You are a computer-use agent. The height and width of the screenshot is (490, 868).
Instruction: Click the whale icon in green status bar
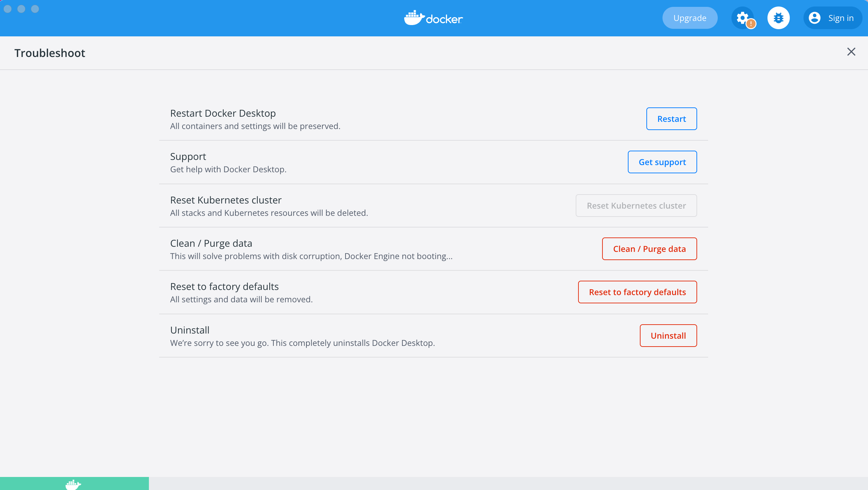point(73,484)
